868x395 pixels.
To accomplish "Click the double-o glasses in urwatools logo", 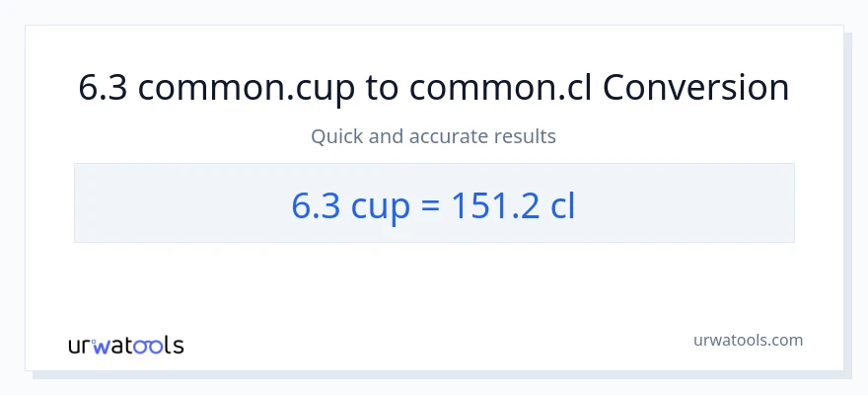I will (x=150, y=346).
